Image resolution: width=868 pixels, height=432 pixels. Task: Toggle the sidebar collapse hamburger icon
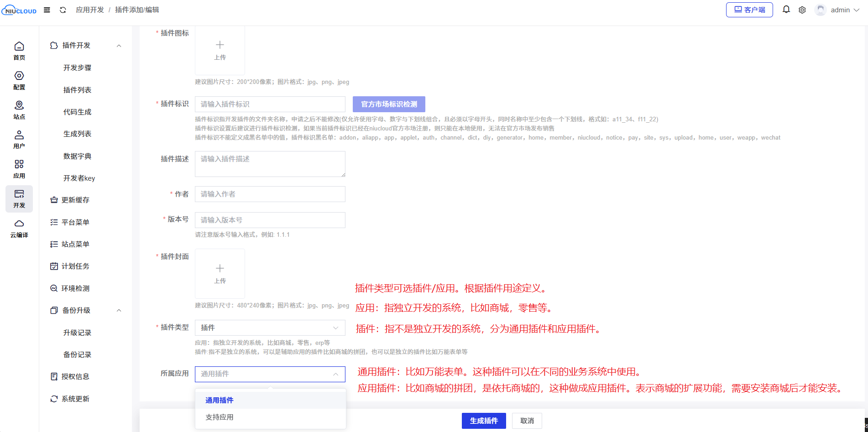coord(47,10)
